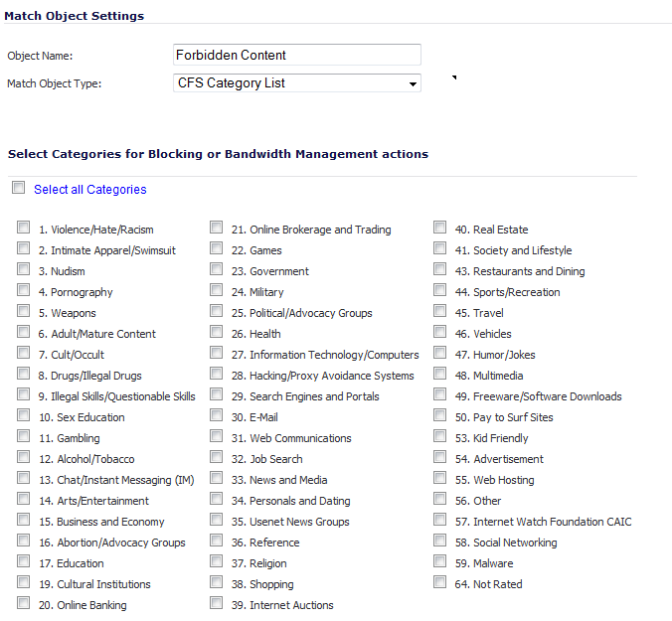The height and width of the screenshot is (621, 672).
Task: Check Freeware/Software Downloads checkbox
Action: pos(439,394)
